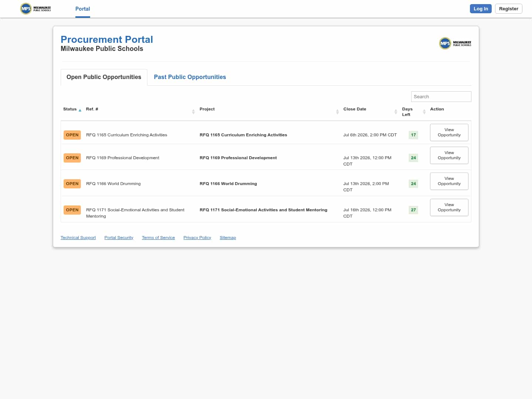Sort table by Days Left arrows

coord(424,112)
